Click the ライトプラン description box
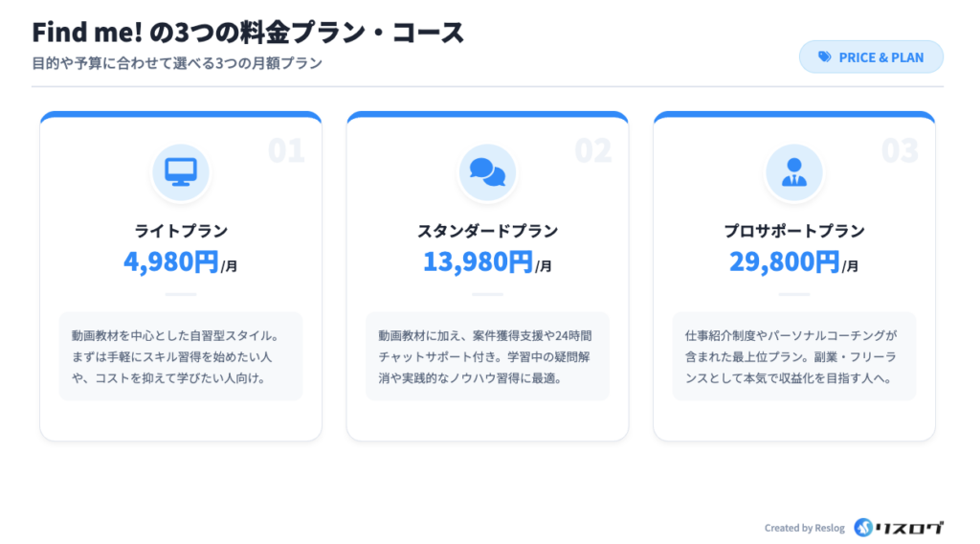980x544 pixels. [x=181, y=356]
